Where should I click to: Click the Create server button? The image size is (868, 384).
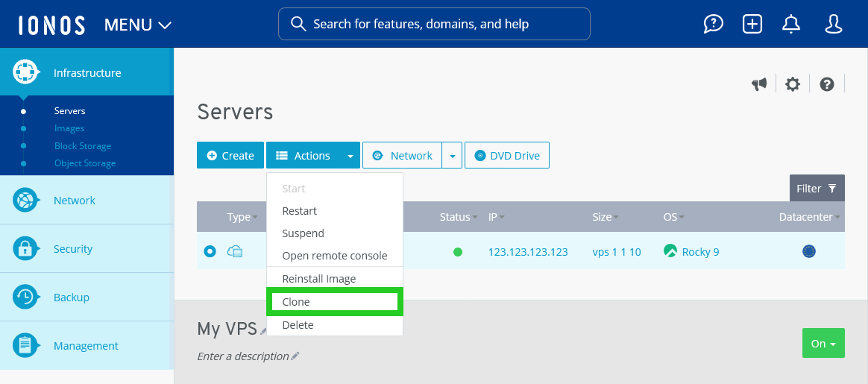[230, 156]
